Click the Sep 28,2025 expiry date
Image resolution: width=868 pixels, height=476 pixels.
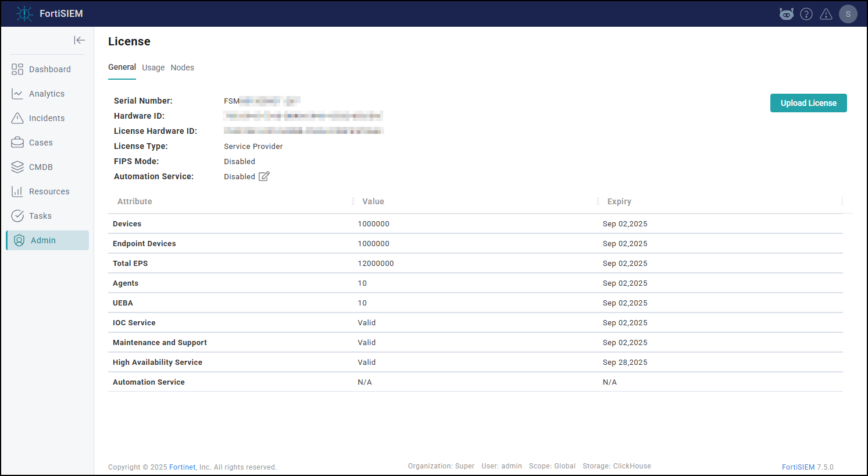pos(625,363)
